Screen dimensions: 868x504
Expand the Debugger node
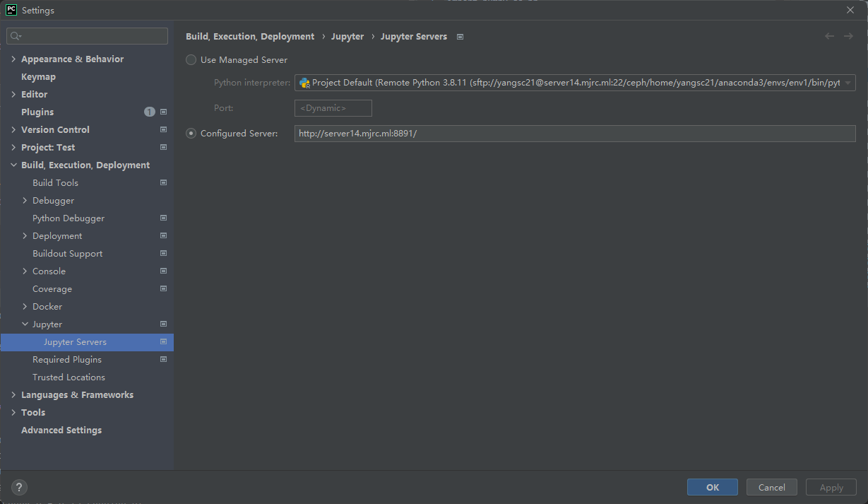pos(25,200)
